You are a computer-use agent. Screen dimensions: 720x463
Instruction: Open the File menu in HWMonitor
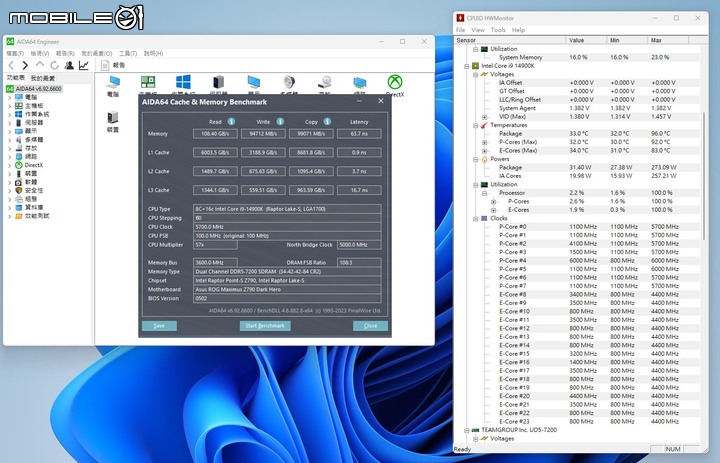pyautogui.click(x=461, y=30)
